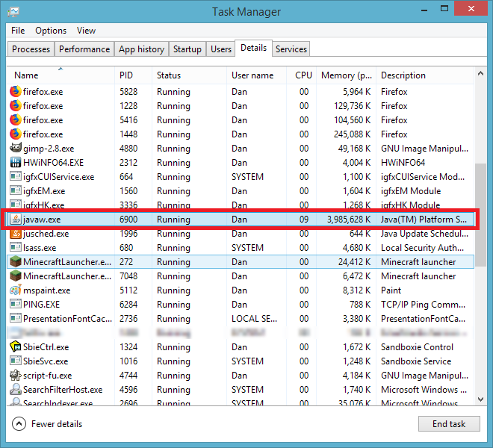
Task: Click the mspaint.exe Paint icon
Action: [x=16, y=290]
